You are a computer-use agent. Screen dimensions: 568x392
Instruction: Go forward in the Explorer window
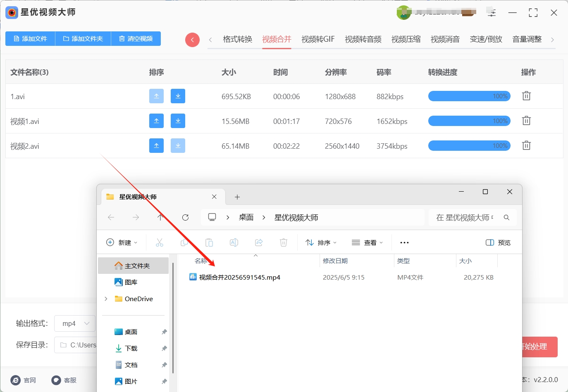(x=136, y=217)
